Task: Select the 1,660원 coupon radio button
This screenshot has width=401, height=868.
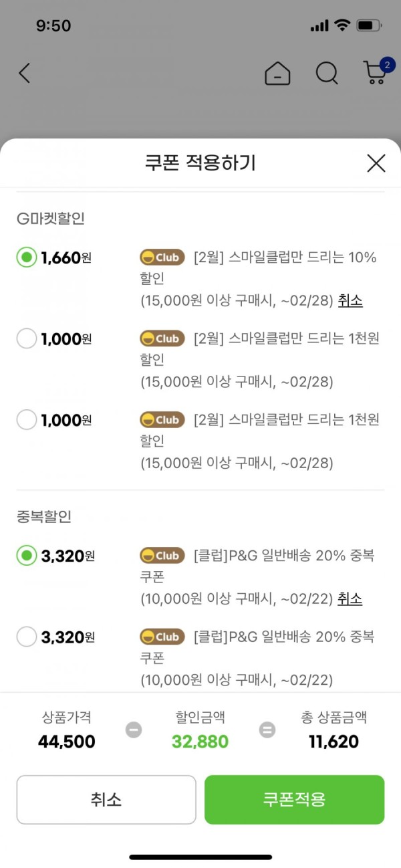Action: pyautogui.click(x=27, y=257)
